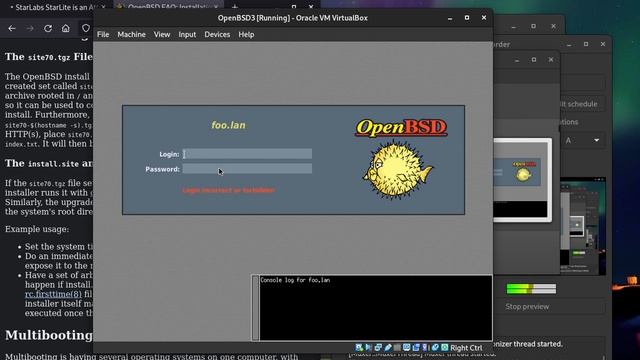Close the OpenBSD3 VirtualBox window
Image resolution: width=640 pixels, height=360 pixels.
484,18
